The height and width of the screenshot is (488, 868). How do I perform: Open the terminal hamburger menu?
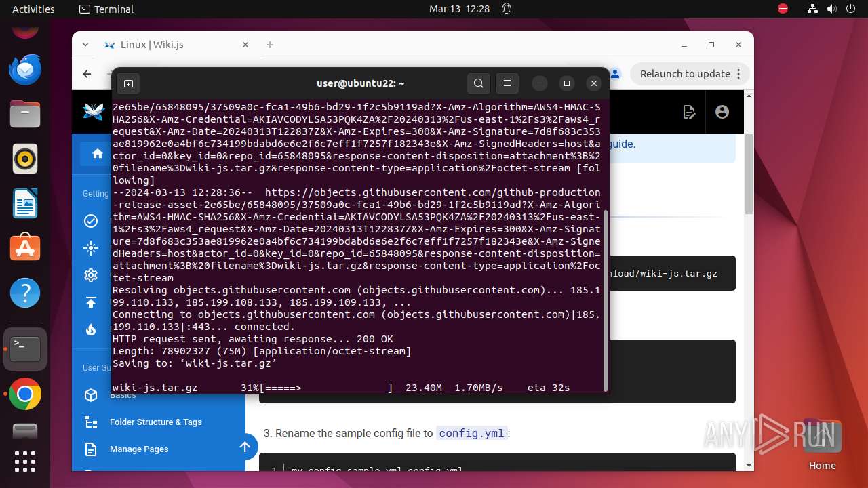507,83
